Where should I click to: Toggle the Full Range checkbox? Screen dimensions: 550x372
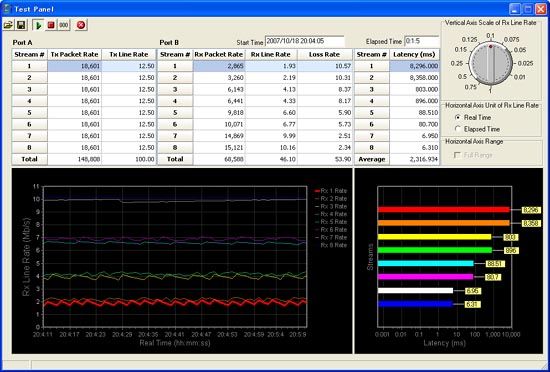(x=457, y=155)
